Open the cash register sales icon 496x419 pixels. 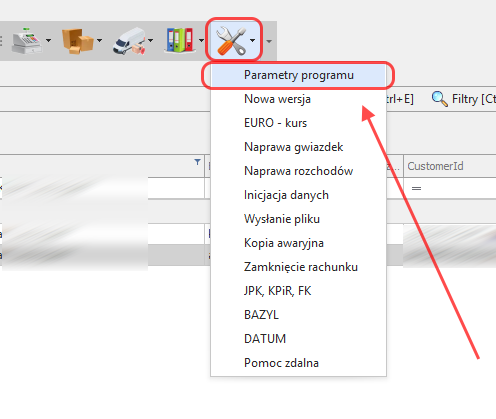[x=27, y=41]
